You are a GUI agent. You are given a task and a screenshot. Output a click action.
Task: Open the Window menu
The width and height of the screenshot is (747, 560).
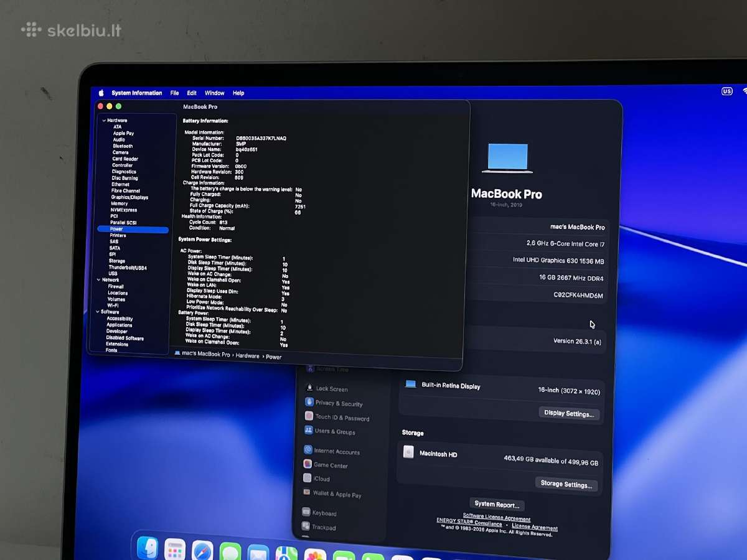215,93
